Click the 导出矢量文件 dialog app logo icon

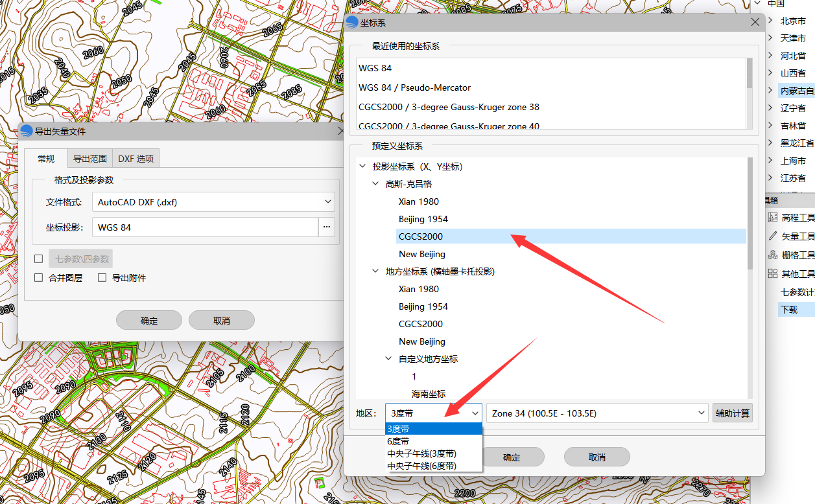pyautogui.click(x=27, y=132)
